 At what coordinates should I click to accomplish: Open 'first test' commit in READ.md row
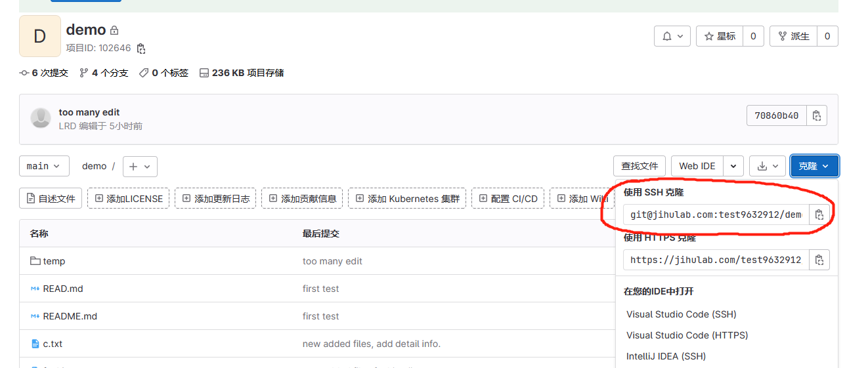click(x=321, y=289)
